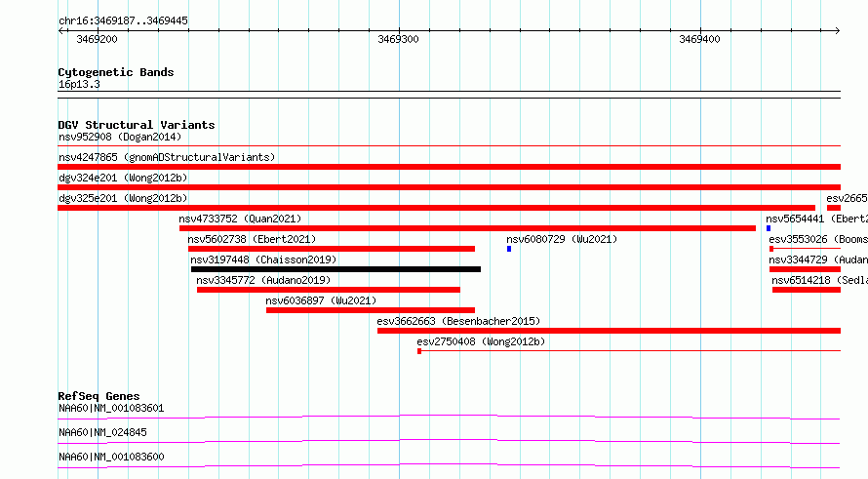Open the nsv5654441 (Ebert) label
Image resolution: width=868 pixels, height=479 pixels.
pos(817,219)
